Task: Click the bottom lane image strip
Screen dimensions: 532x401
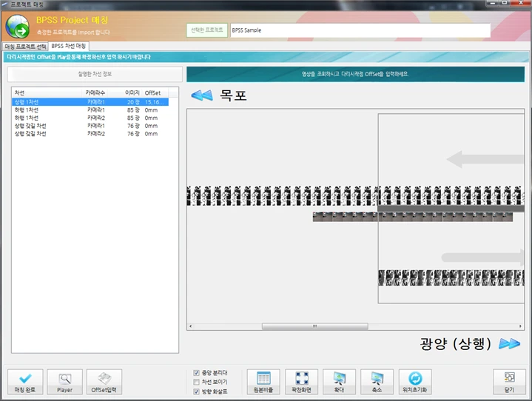Action: (451, 278)
